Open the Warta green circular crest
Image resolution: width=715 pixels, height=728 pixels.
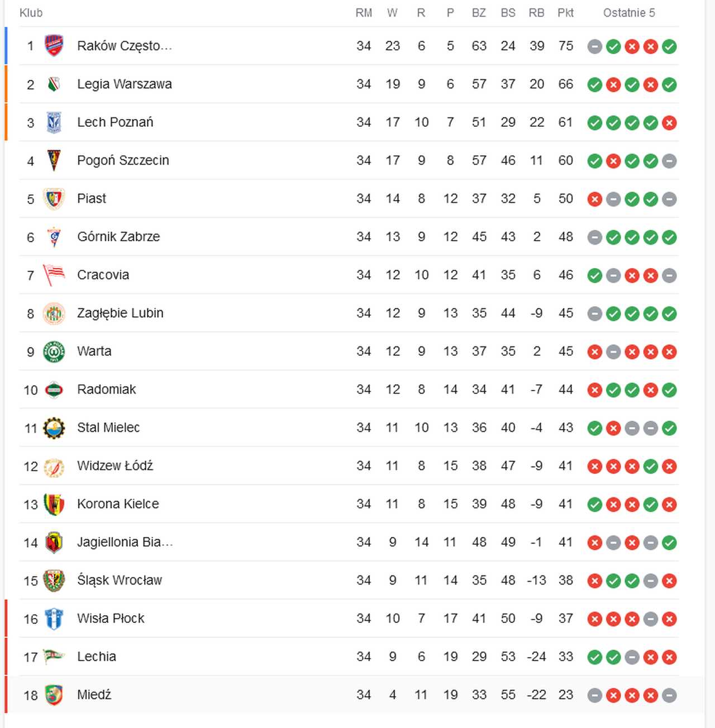(x=54, y=351)
